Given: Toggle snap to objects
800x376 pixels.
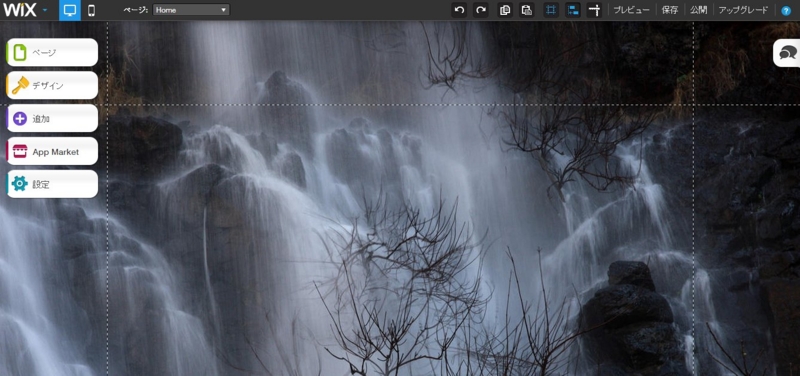Looking at the screenshot, I should click(x=573, y=10).
